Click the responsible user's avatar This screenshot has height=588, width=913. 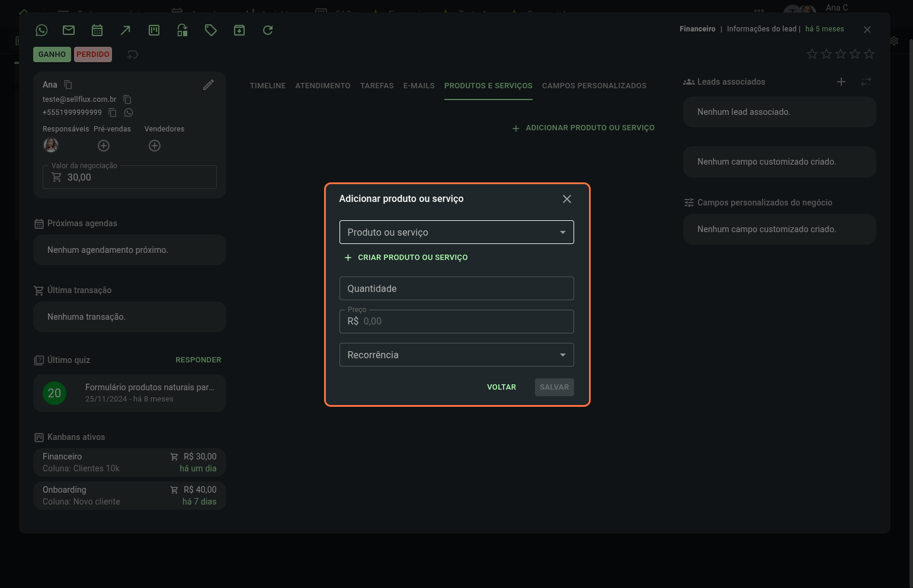[51, 145]
